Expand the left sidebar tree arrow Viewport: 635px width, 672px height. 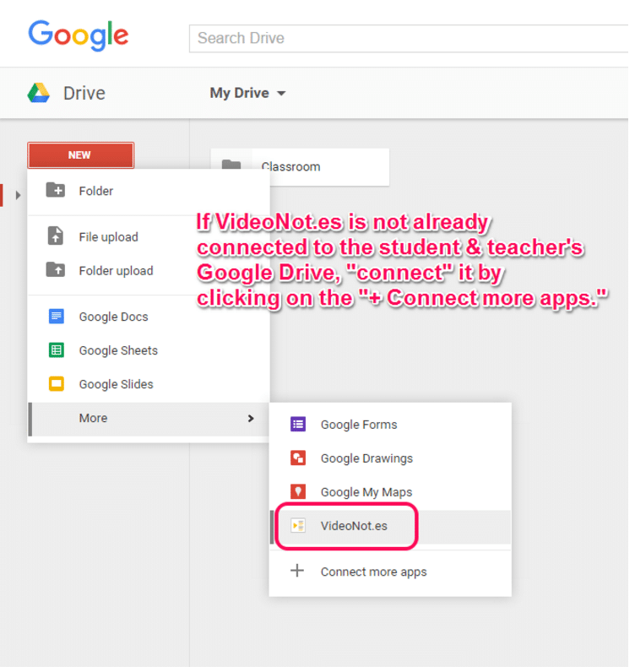[x=18, y=195]
